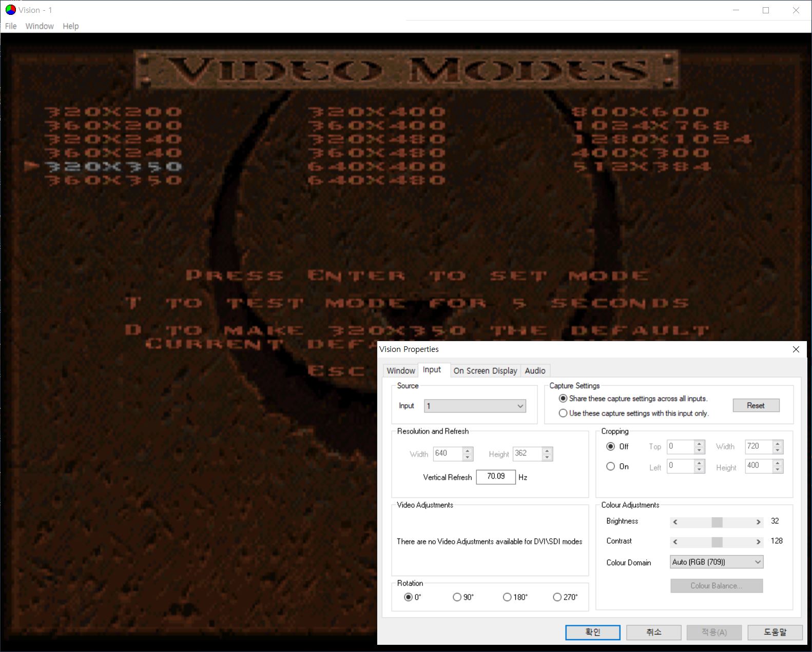Decrease resolution Width with down arrow

coord(467,457)
